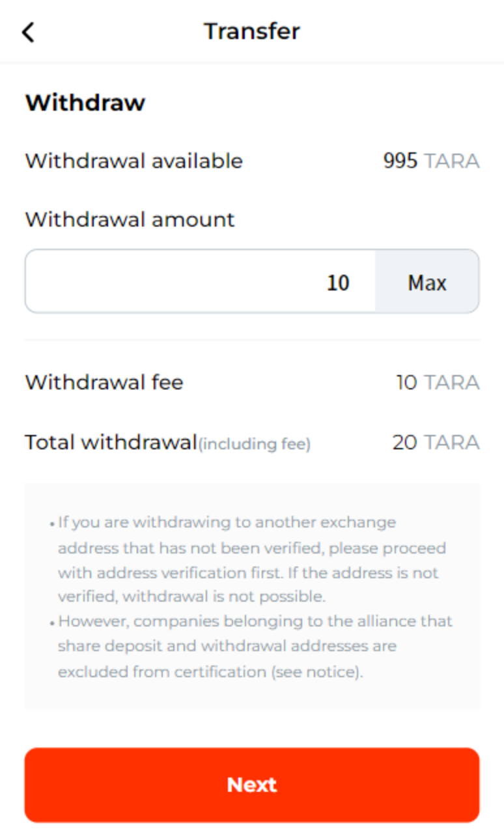
Task: Click the small "(including fee)" text
Action: click(255, 445)
